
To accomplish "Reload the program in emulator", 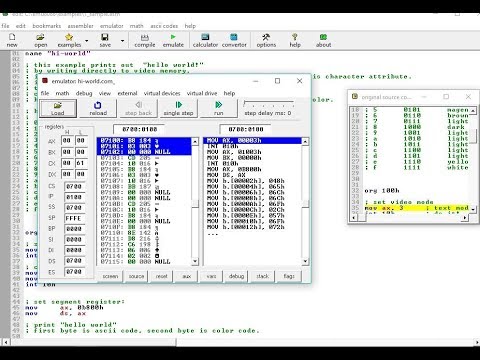I will tap(98, 108).
